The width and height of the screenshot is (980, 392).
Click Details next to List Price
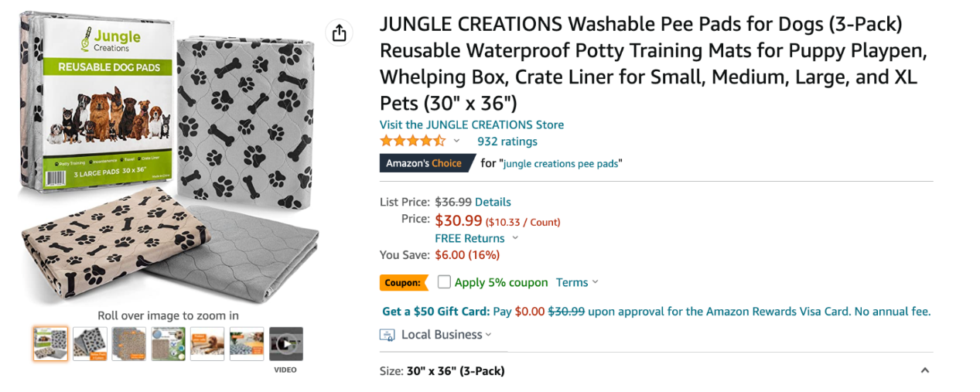point(493,202)
